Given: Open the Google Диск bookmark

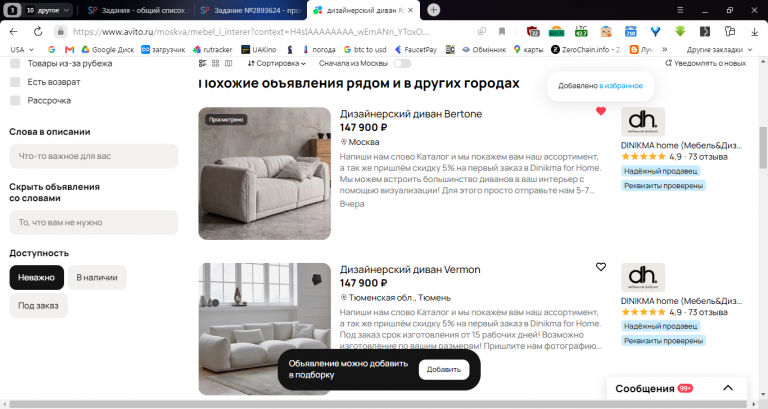Looking at the screenshot, I should [x=107, y=49].
